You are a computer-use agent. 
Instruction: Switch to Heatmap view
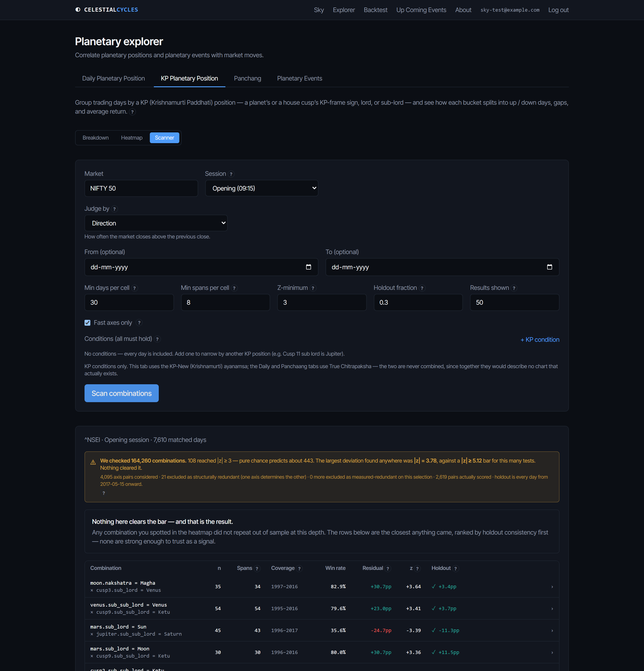[132, 138]
